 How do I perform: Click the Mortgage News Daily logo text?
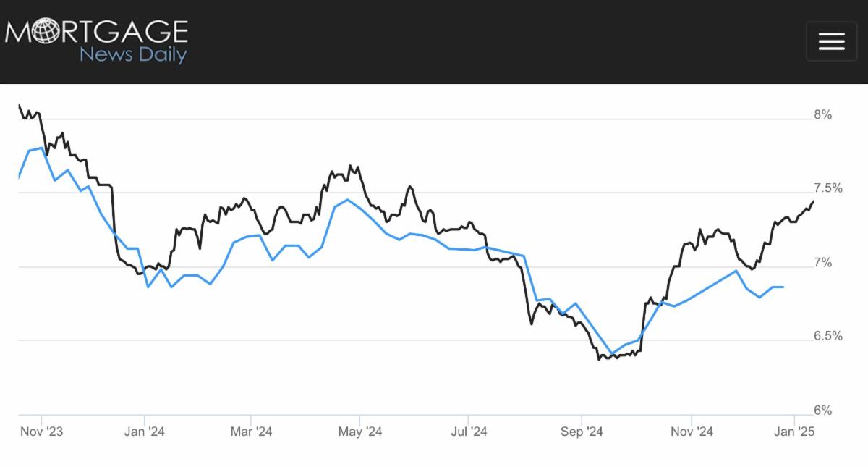pyautogui.click(x=97, y=33)
